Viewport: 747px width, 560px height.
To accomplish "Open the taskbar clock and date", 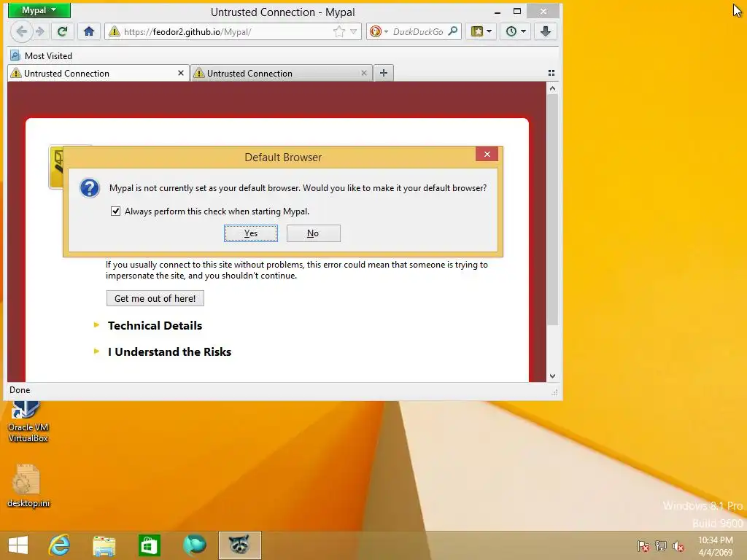I will (x=715, y=546).
